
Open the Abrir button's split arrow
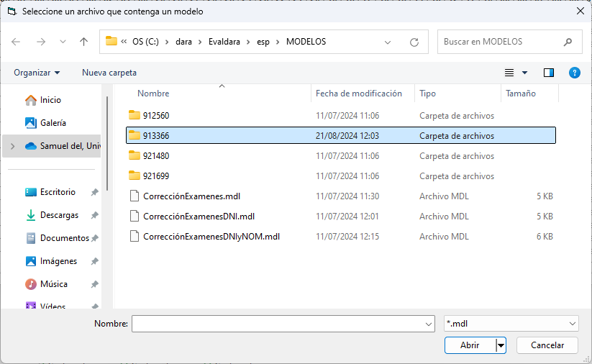point(501,345)
